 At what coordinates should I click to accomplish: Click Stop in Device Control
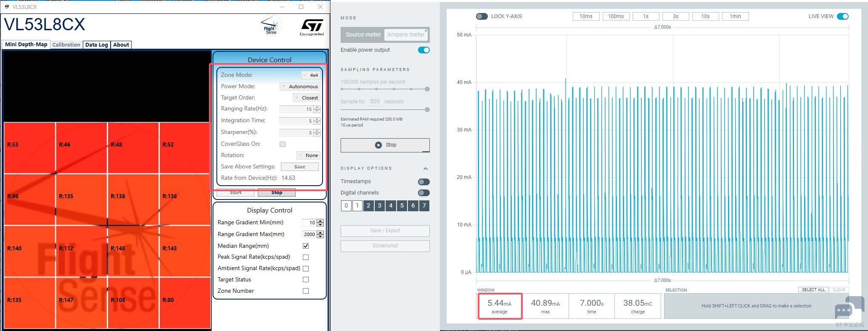277,193
